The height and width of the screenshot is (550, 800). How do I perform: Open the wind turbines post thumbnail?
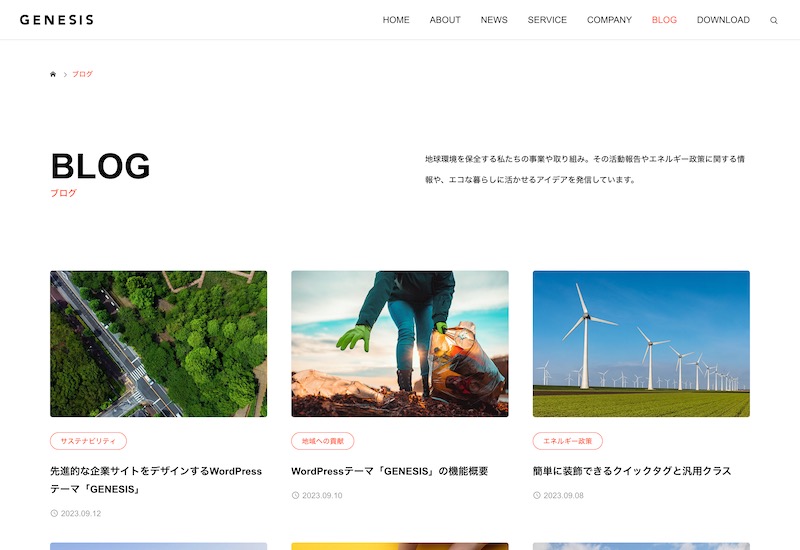(x=641, y=344)
